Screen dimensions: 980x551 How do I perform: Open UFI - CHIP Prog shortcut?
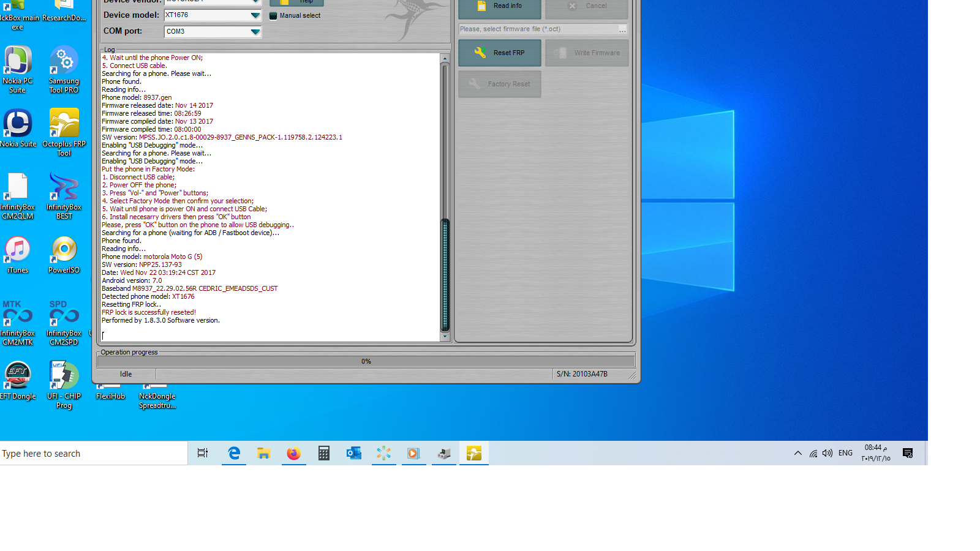[64, 385]
